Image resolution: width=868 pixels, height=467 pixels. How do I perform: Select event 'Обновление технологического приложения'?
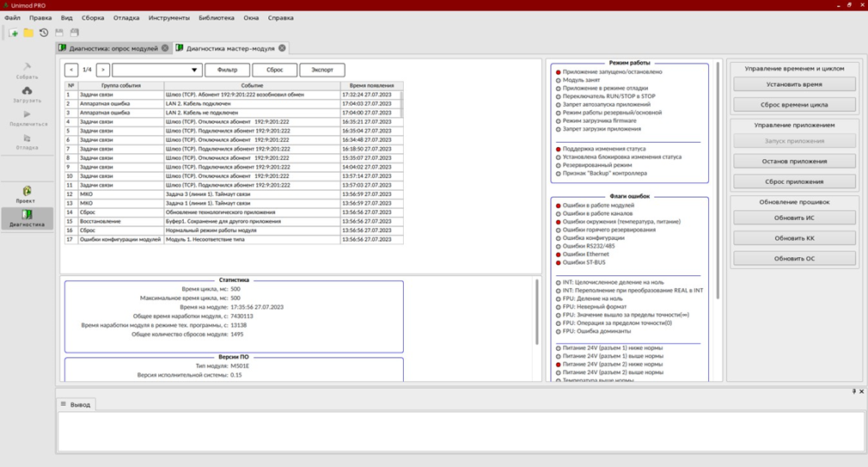pyautogui.click(x=234, y=212)
